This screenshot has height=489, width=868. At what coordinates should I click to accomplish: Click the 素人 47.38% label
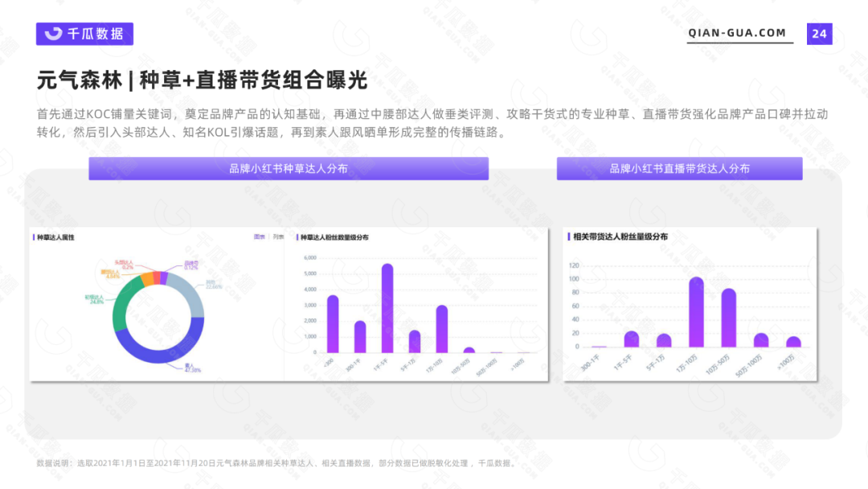[x=193, y=368]
